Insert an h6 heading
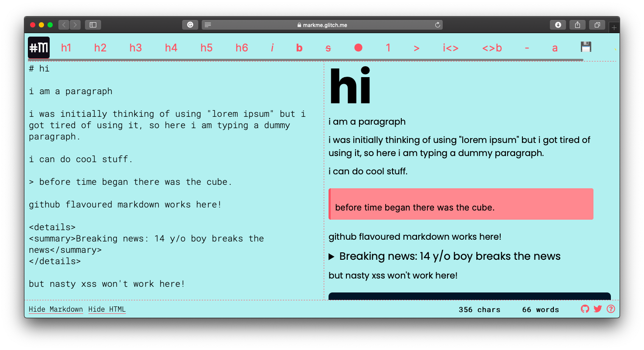The image size is (644, 350). click(242, 48)
